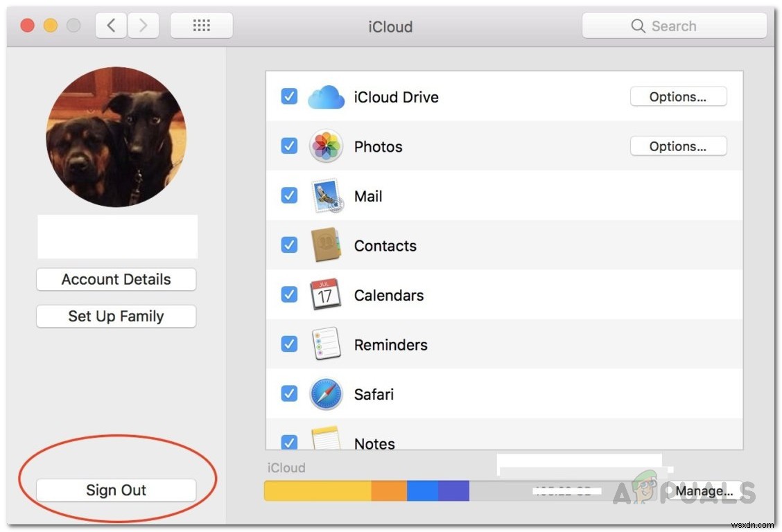Disable iCloud Drive syncing checkbox
This screenshot has height=532, width=782.
coord(289,97)
